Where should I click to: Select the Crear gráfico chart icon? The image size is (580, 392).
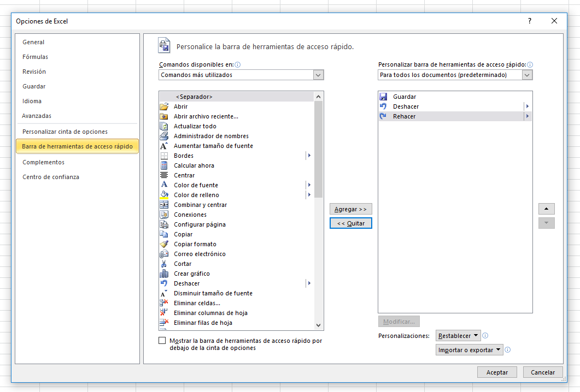click(164, 274)
